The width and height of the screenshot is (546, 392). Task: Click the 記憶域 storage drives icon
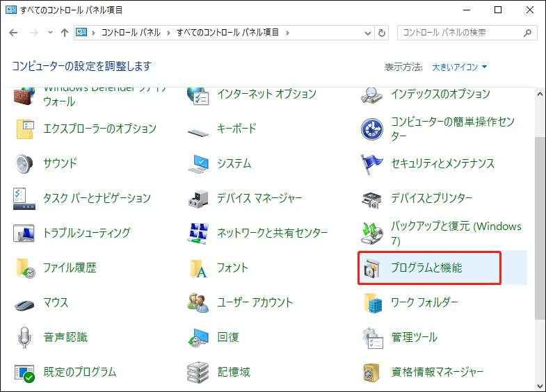tap(198, 373)
